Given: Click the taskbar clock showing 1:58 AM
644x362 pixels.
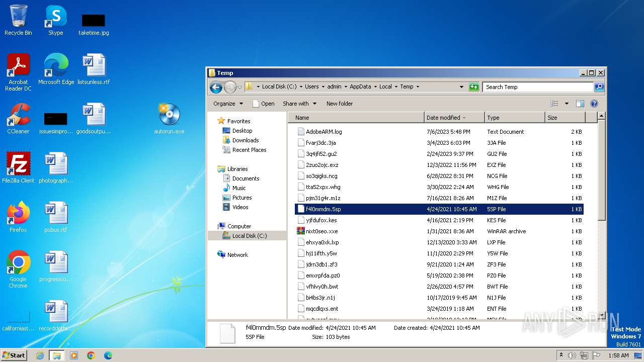Looking at the screenshot, I should click(618, 355).
